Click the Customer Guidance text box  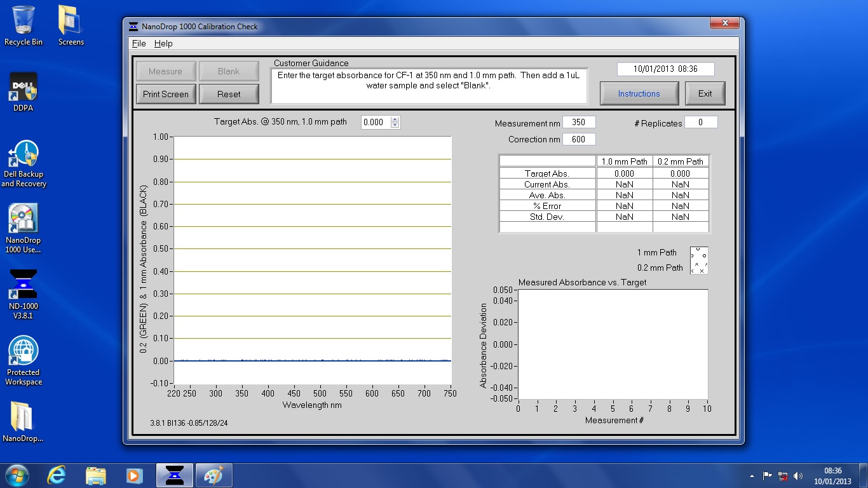click(430, 86)
